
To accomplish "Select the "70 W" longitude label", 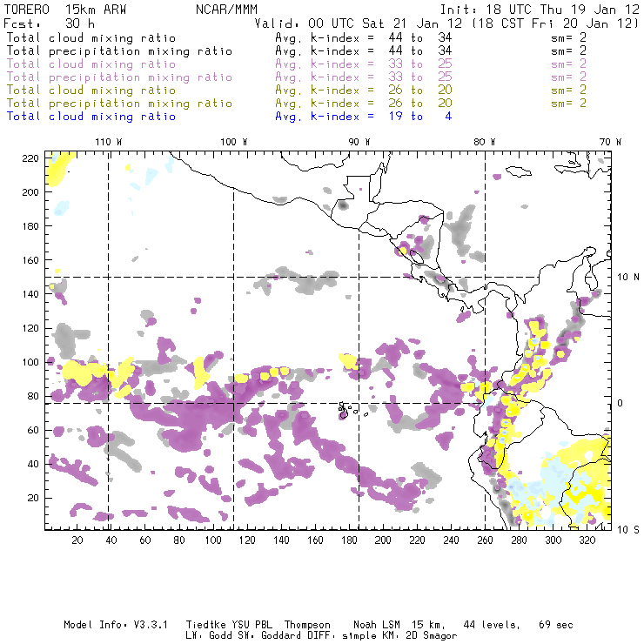I will (x=610, y=142).
